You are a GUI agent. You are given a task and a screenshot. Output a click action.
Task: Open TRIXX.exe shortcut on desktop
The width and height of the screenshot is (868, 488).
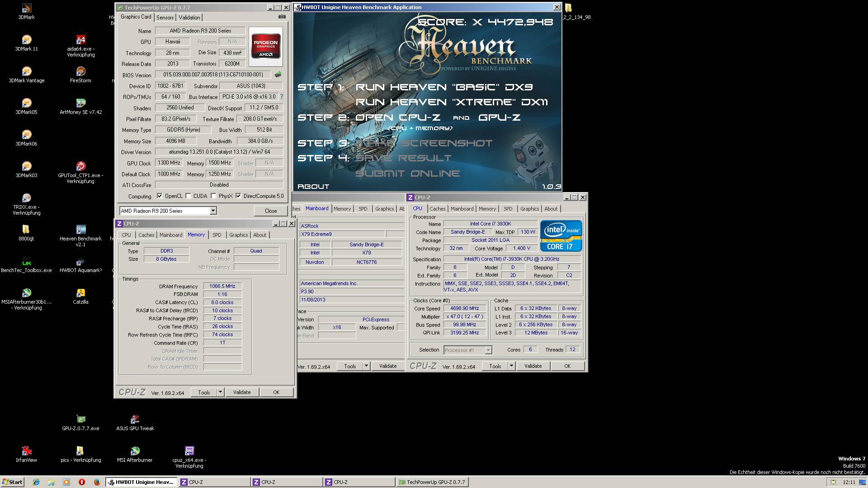[26, 204]
